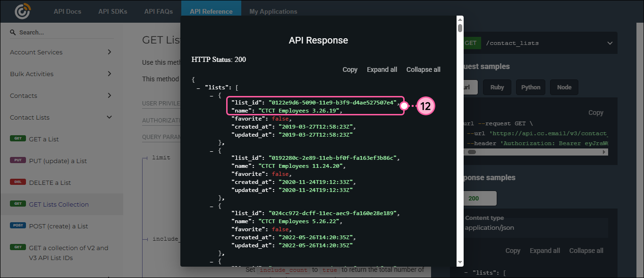
Task: Copy the response sample JSON
Action: (513, 251)
